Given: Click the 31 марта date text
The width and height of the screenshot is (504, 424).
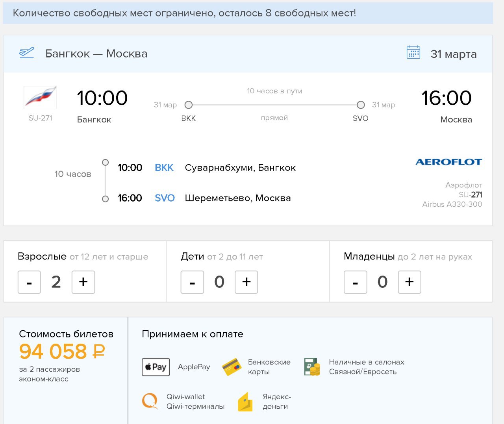Looking at the screenshot, I should pos(454,54).
